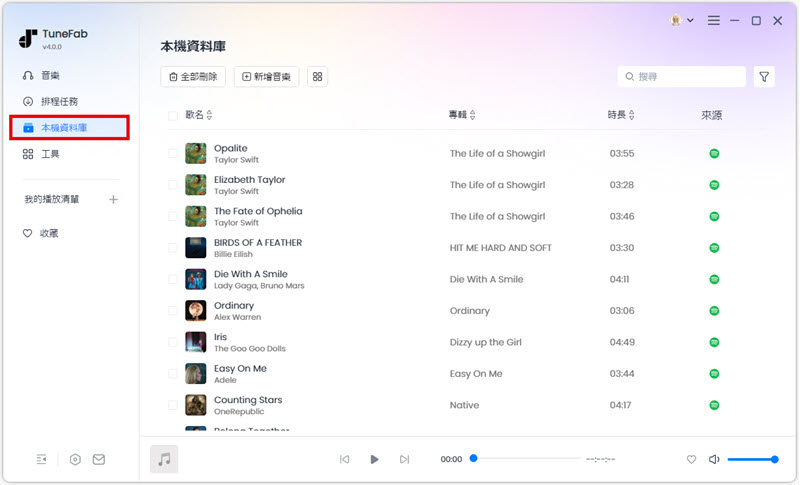This screenshot has height=485, width=800.
Task: Click song title Counting Stars
Action: pos(248,400)
